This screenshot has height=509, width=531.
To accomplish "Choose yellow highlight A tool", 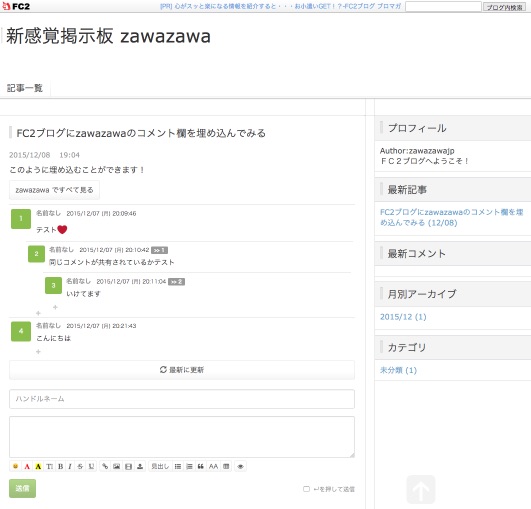I will click(38, 466).
